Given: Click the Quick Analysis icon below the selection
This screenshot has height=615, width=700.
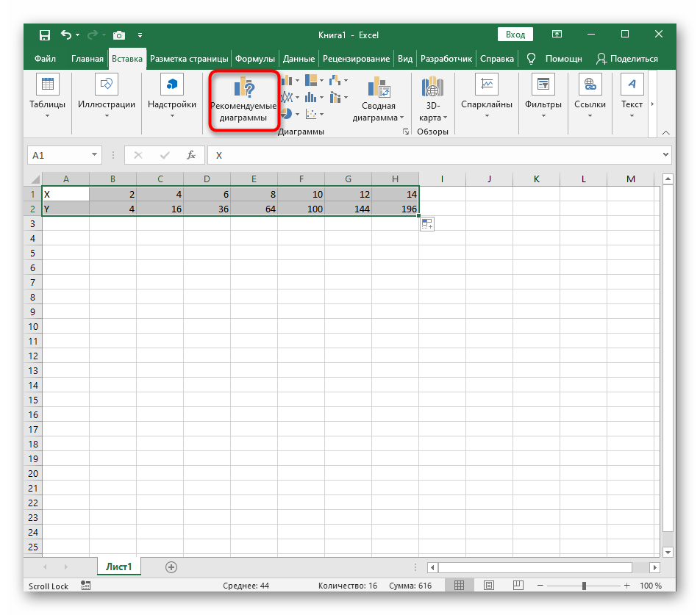Looking at the screenshot, I should (x=427, y=224).
